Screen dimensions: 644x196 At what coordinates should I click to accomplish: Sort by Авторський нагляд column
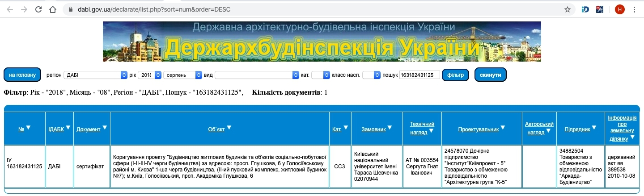(539, 128)
